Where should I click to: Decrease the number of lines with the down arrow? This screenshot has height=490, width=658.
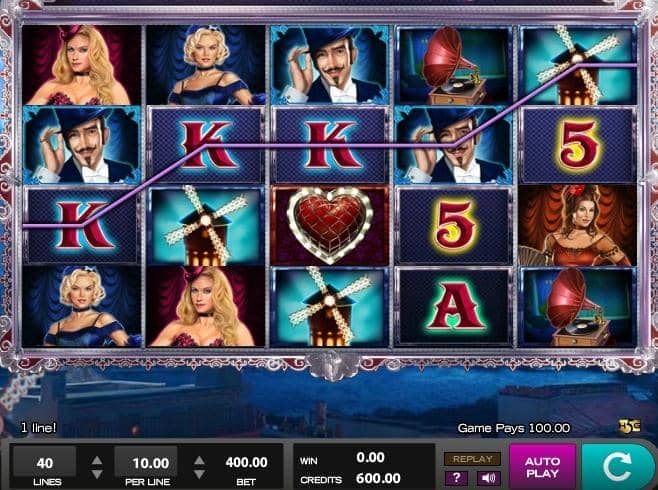click(97, 474)
